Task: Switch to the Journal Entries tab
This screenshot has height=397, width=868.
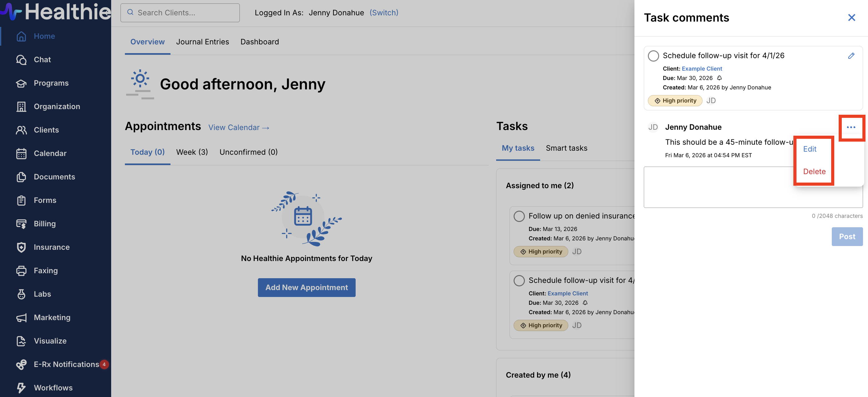Action: tap(202, 42)
